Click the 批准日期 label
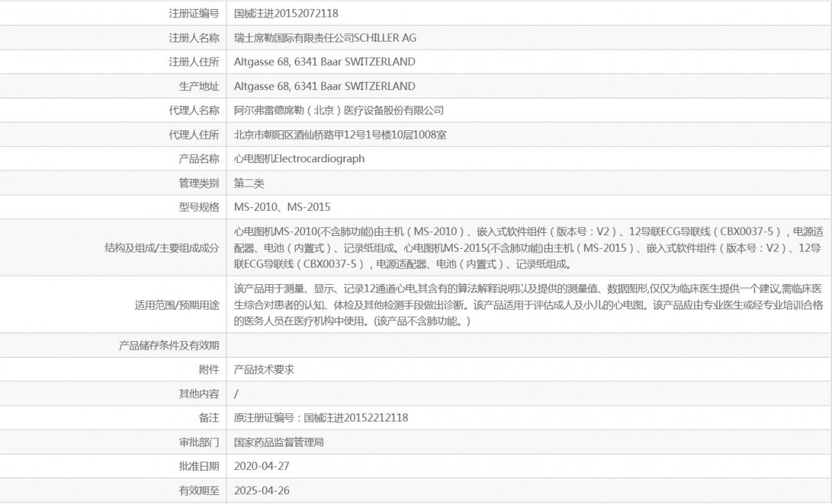 199,466
